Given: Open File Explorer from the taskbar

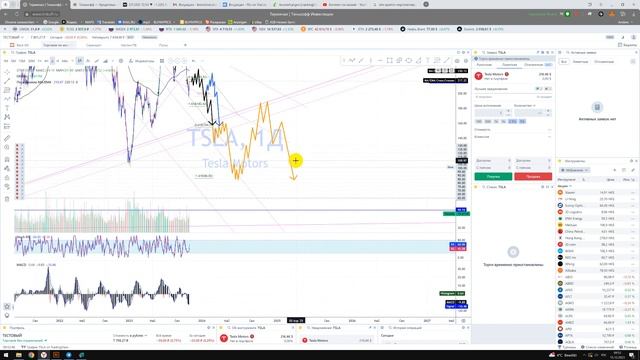Looking at the screenshot, I should 19,355.
